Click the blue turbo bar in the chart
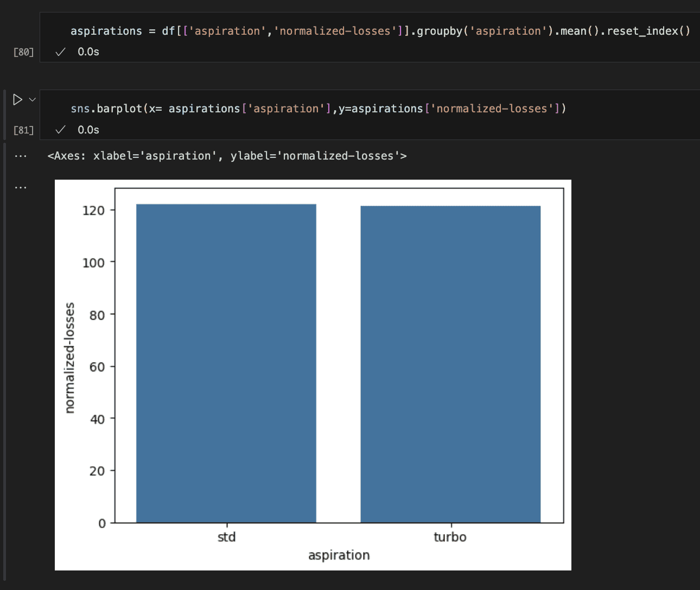Viewport: 700px width, 590px height. point(450,364)
